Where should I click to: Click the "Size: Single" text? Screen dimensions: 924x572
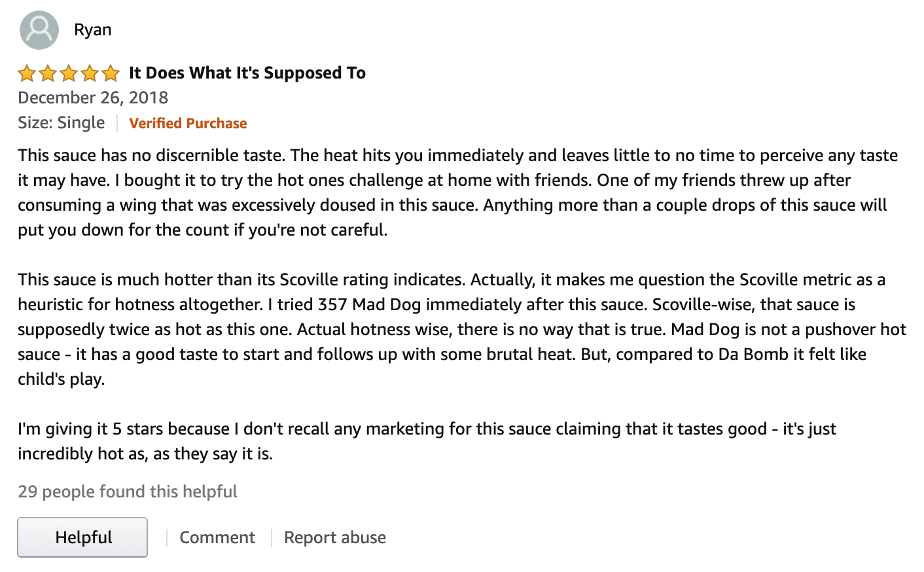pyautogui.click(x=61, y=123)
